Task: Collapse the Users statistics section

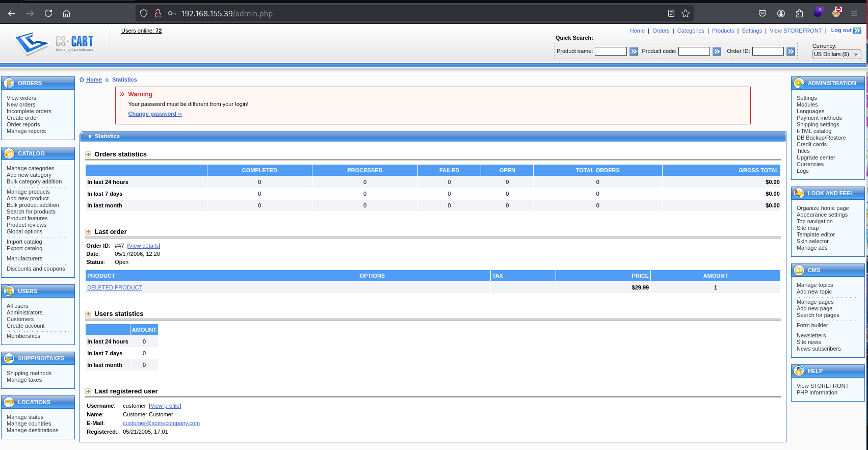Action: (88, 314)
